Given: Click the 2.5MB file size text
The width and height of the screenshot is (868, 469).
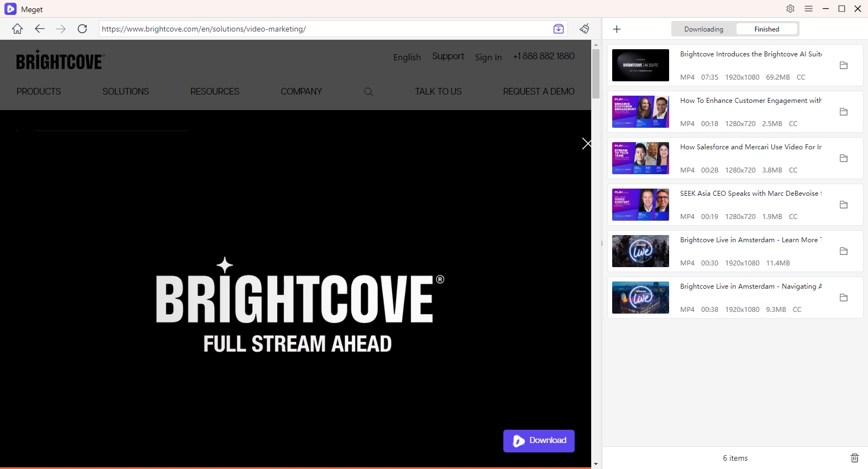Looking at the screenshot, I should pos(772,124).
